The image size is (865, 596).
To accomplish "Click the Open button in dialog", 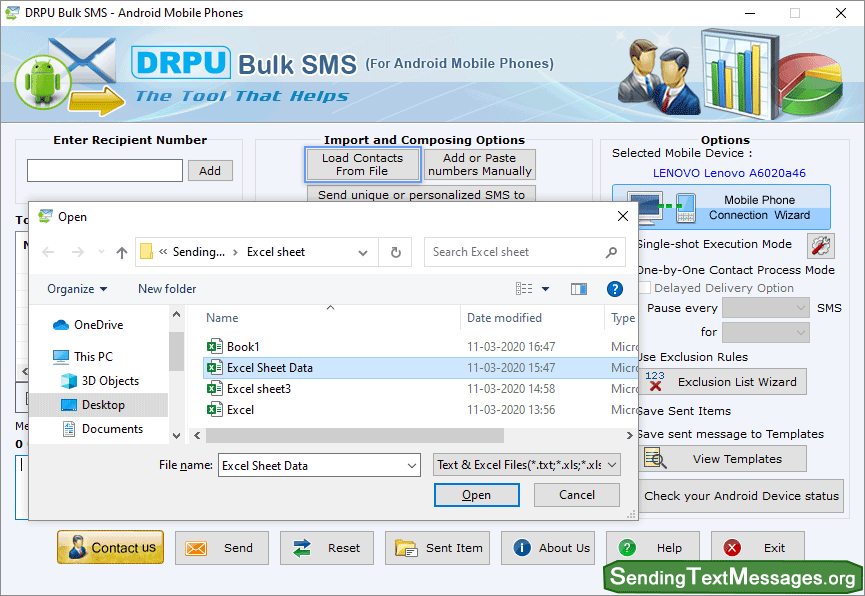I will 477,494.
